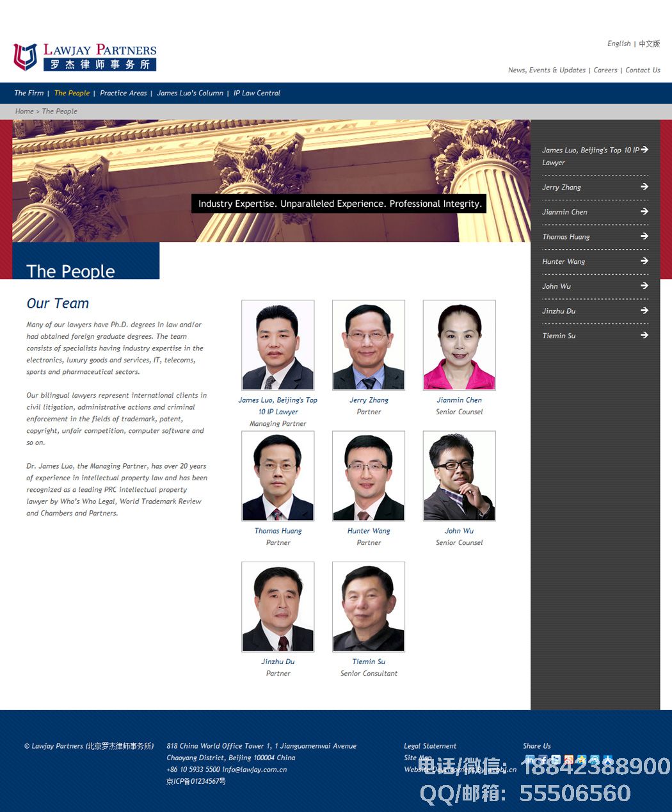Select Jinzhu Du text in sidebar list

(559, 311)
